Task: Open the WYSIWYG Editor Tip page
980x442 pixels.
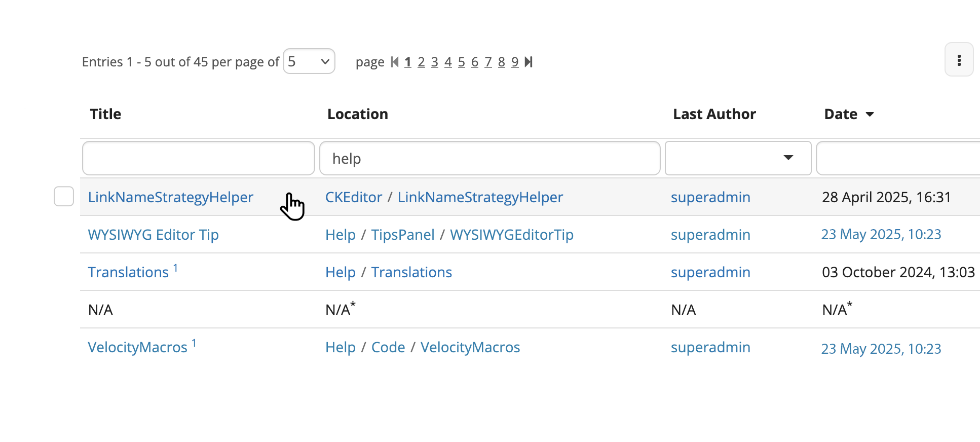Action: (153, 235)
